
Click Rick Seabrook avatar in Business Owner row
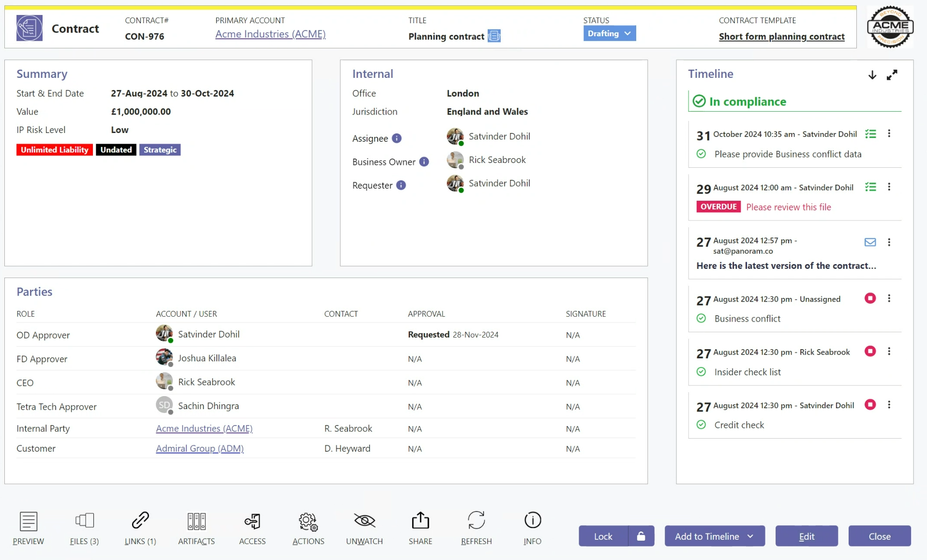455,160
